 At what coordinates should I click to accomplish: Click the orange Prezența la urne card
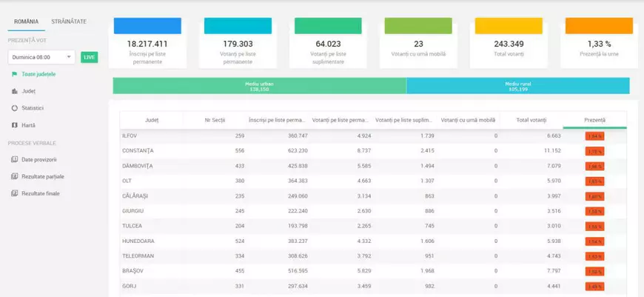[599, 41]
